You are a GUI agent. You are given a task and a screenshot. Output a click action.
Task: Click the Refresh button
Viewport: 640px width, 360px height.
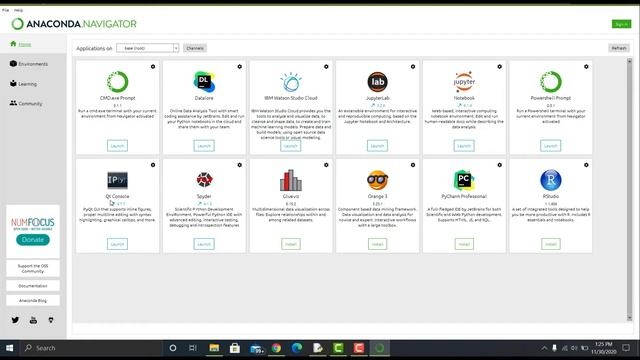[x=619, y=48]
